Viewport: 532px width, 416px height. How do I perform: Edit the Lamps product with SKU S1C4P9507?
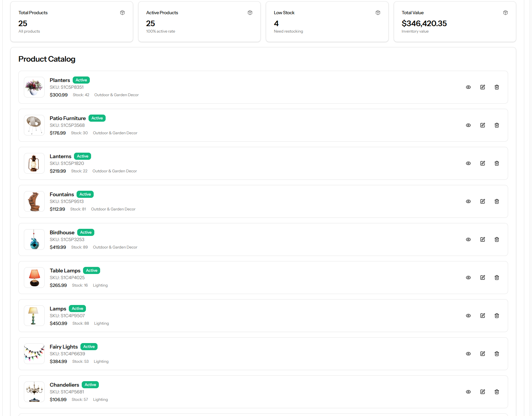pos(483,316)
